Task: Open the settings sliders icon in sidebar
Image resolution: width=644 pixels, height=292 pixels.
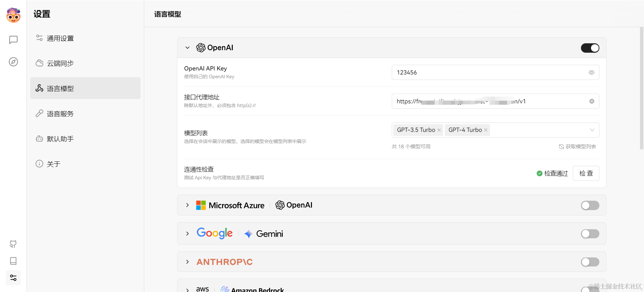Action: click(13, 278)
